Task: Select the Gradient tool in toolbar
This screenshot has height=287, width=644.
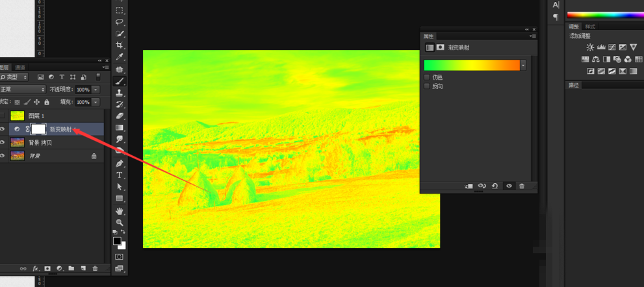Action: point(120,127)
